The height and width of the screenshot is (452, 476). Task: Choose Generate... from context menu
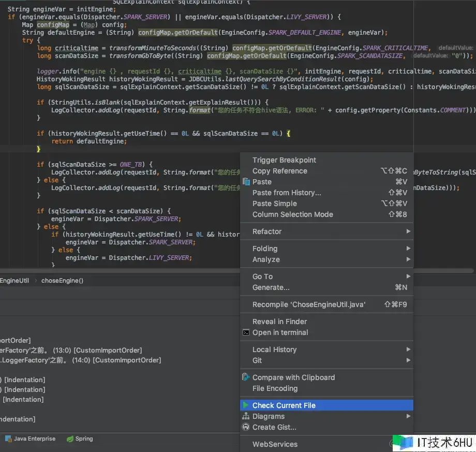tap(326, 287)
